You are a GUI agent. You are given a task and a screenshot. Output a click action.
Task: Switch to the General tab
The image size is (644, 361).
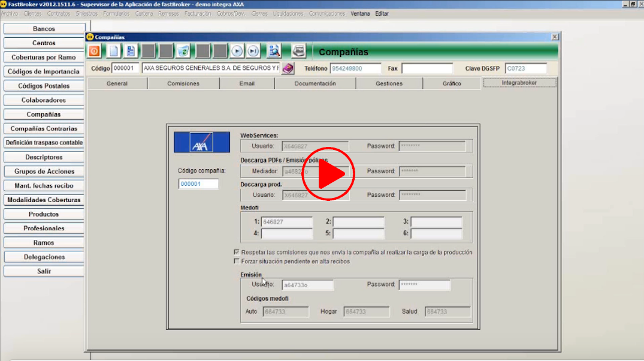pos(117,83)
